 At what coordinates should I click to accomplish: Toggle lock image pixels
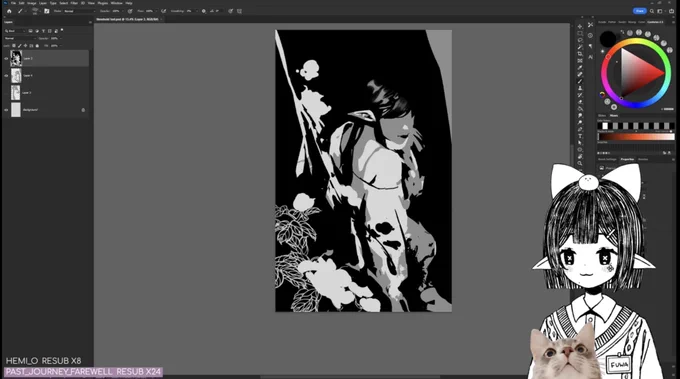click(20, 46)
